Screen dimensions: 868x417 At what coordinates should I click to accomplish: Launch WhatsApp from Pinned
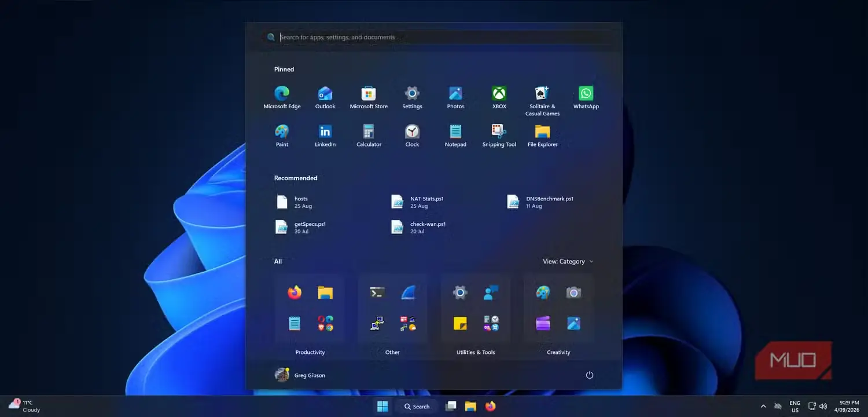(586, 97)
